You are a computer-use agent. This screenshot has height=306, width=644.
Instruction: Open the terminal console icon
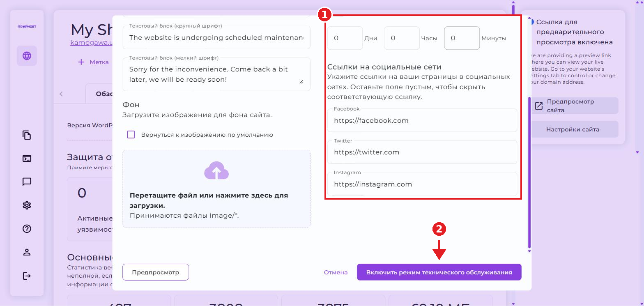pos(27,159)
